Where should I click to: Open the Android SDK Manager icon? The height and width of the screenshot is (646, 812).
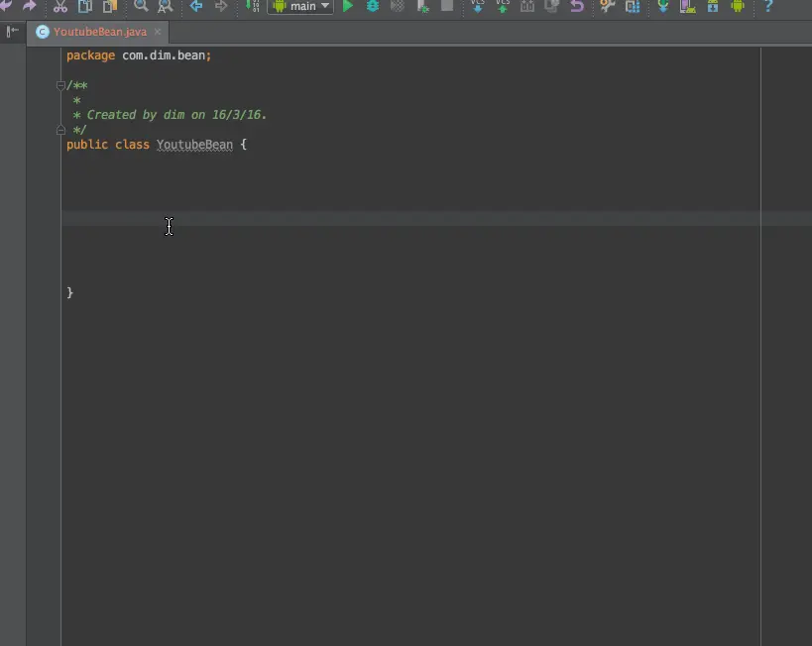(x=713, y=6)
